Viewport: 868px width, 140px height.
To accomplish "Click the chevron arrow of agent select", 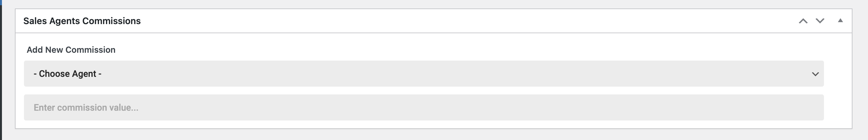I will click(815, 74).
